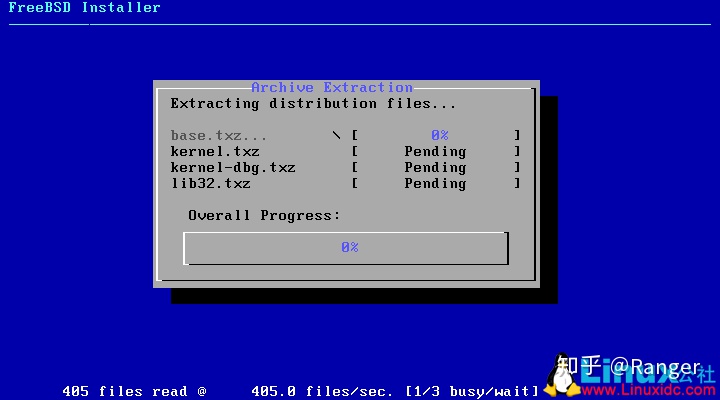Click the 405 files read status text
The image size is (720, 400).
click(134, 391)
